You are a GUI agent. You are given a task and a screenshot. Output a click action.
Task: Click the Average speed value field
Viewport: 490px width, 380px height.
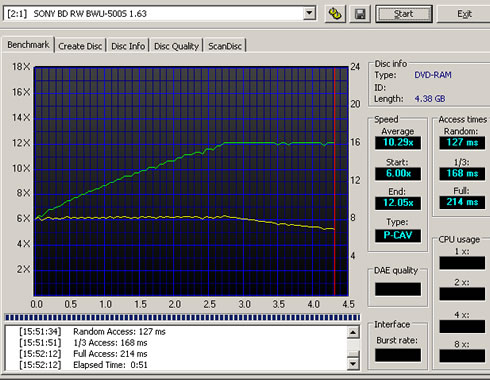(398, 143)
